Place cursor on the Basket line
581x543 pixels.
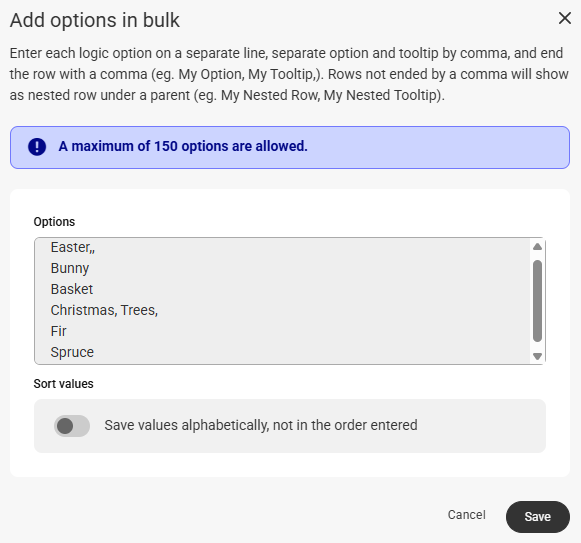72,289
